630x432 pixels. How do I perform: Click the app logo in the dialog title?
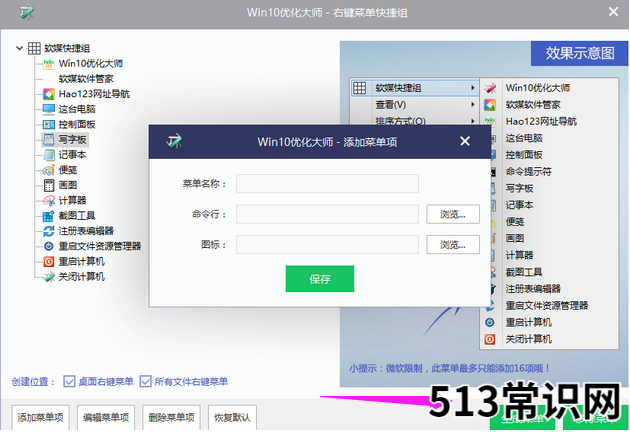click(x=174, y=141)
